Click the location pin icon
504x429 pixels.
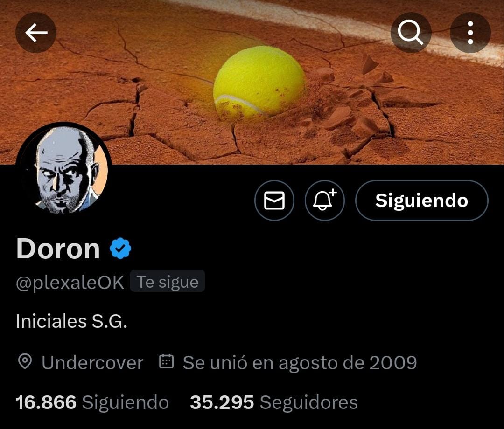[25, 361]
